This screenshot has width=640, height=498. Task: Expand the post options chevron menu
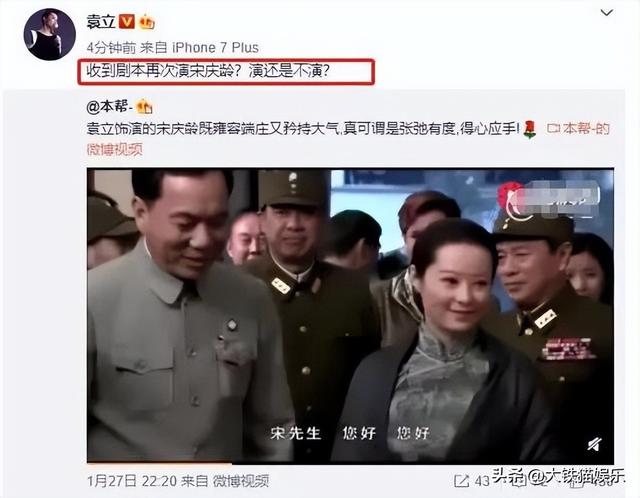click(607, 13)
